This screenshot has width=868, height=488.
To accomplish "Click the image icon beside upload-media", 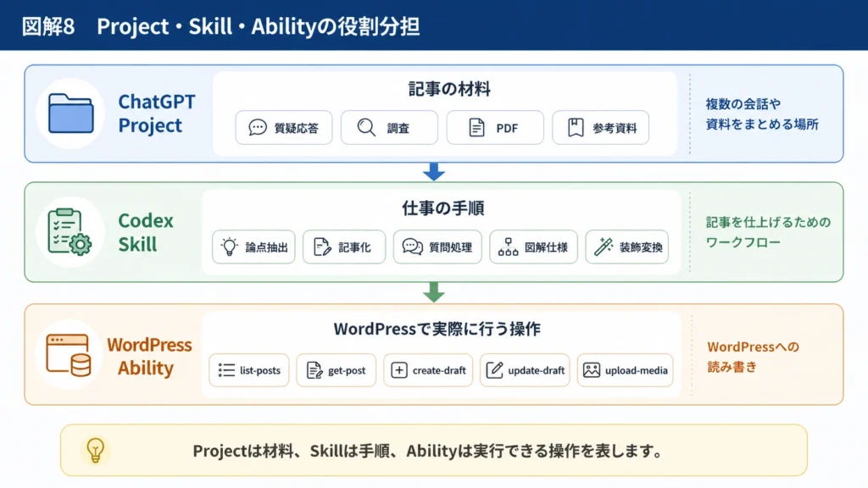I will pyautogui.click(x=591, y=370).
